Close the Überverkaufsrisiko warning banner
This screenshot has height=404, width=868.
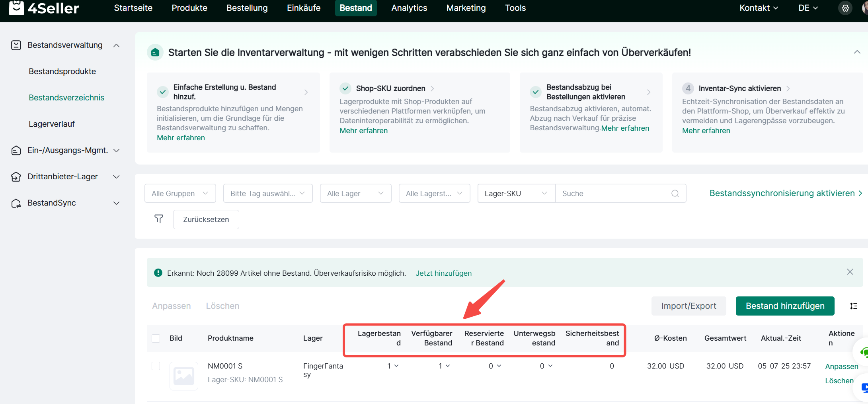click(x=850, y=272)
